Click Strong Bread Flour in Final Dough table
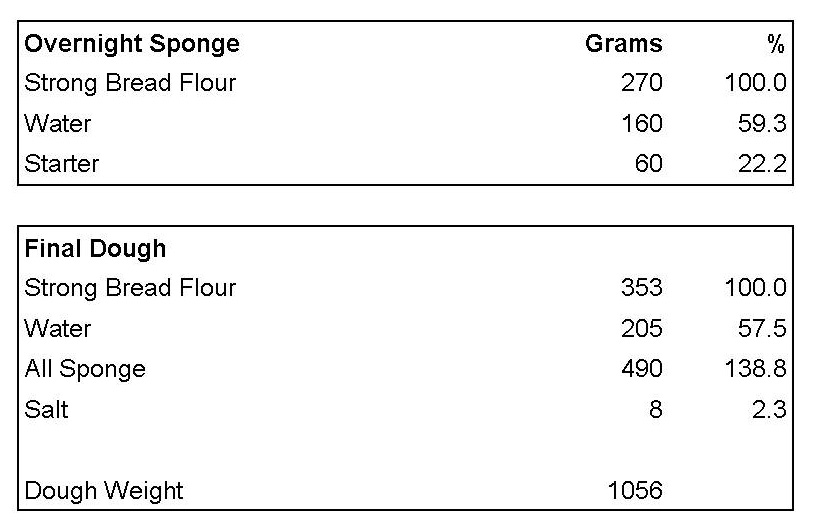This screenshot has width=816, height=528. point(130,288)
